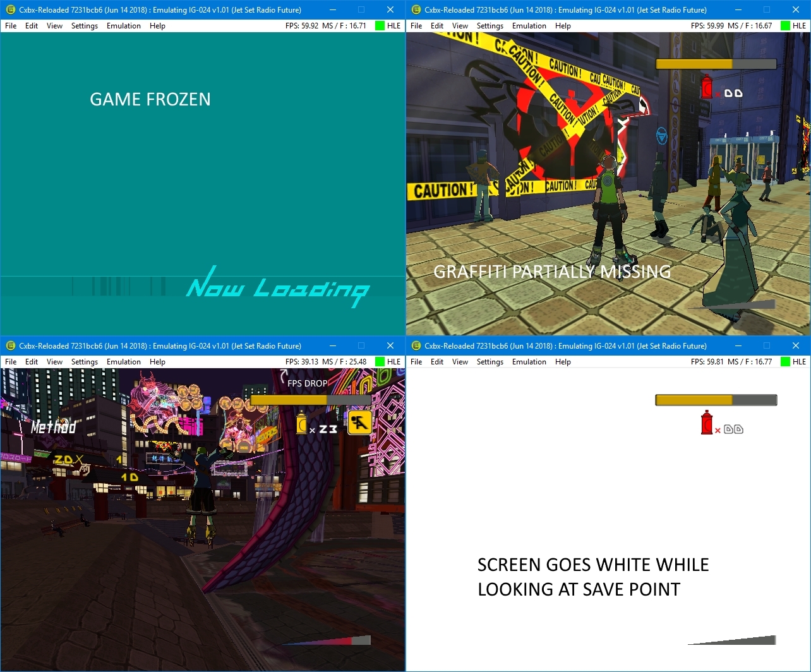Click the green HLE indicator in the white-screen window

pyautogui.click(x=785, y=362)
